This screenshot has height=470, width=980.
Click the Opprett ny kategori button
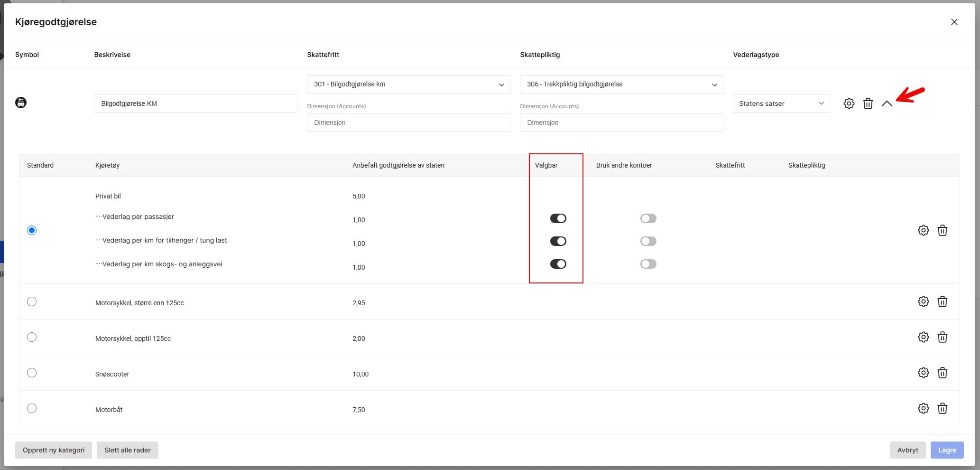click(54, 450)
